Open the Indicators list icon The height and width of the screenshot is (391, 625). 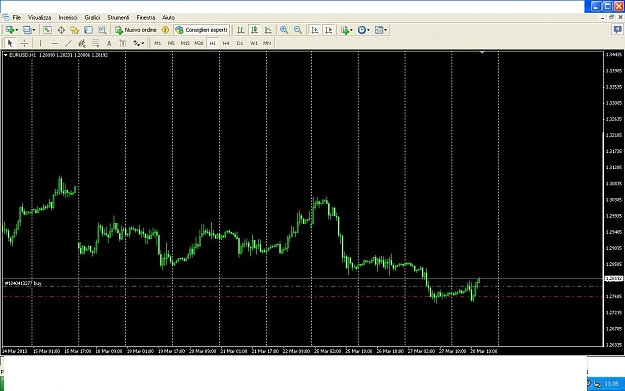point(345,30)
